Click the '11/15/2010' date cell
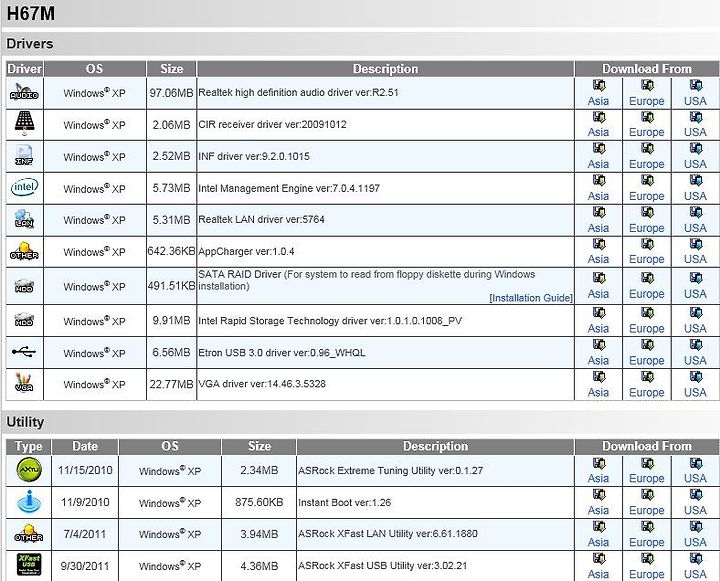This screenshot has width=720, height=581. 85,470
